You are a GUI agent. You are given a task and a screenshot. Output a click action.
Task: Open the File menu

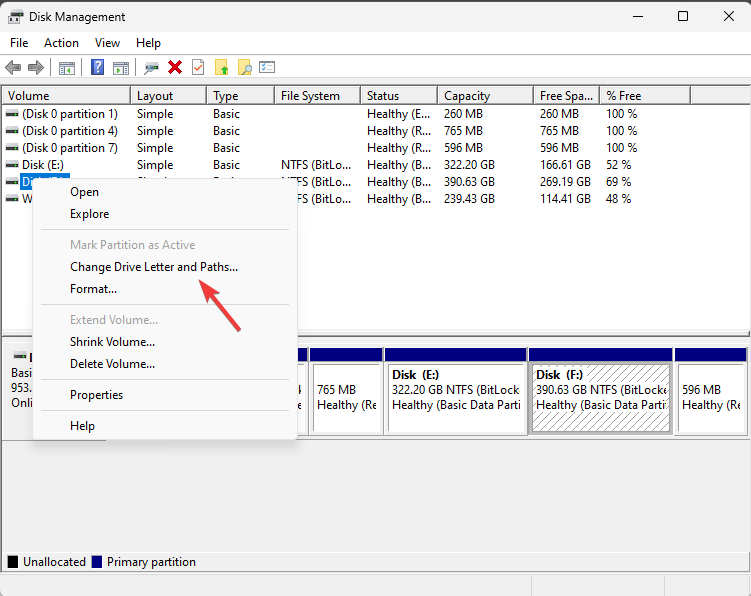[19, 43]
